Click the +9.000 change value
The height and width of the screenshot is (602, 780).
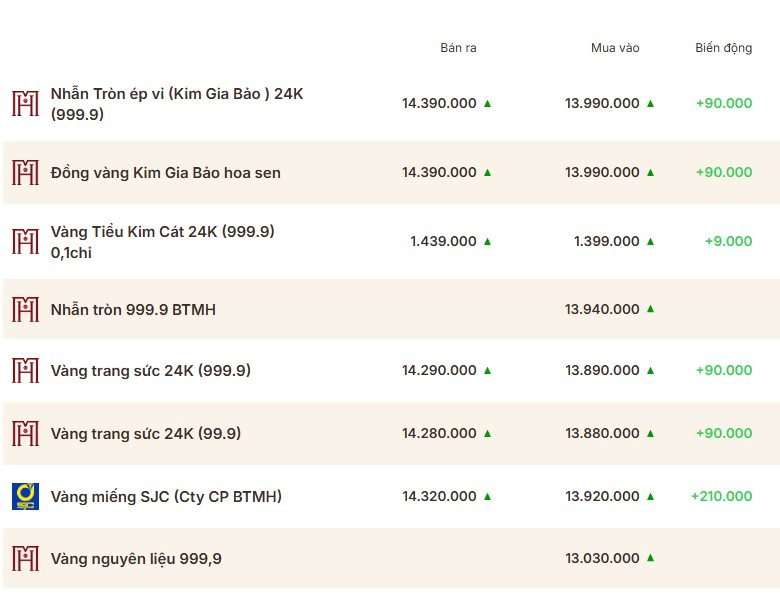point(728,241)
